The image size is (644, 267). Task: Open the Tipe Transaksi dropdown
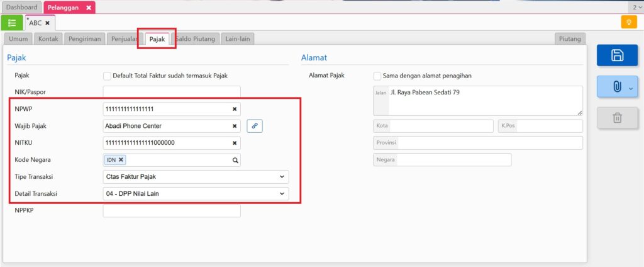[x=281, y=177]
